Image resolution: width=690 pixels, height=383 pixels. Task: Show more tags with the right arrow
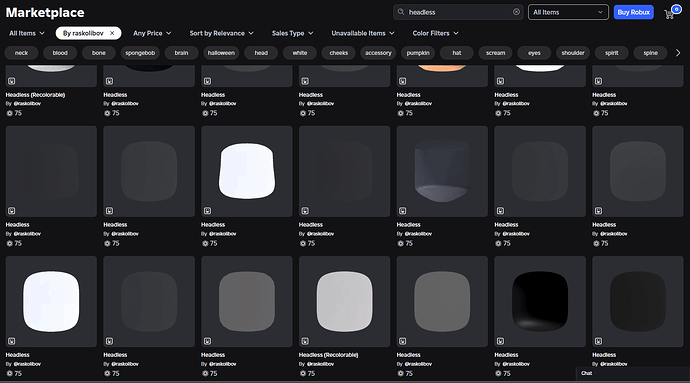678,53
